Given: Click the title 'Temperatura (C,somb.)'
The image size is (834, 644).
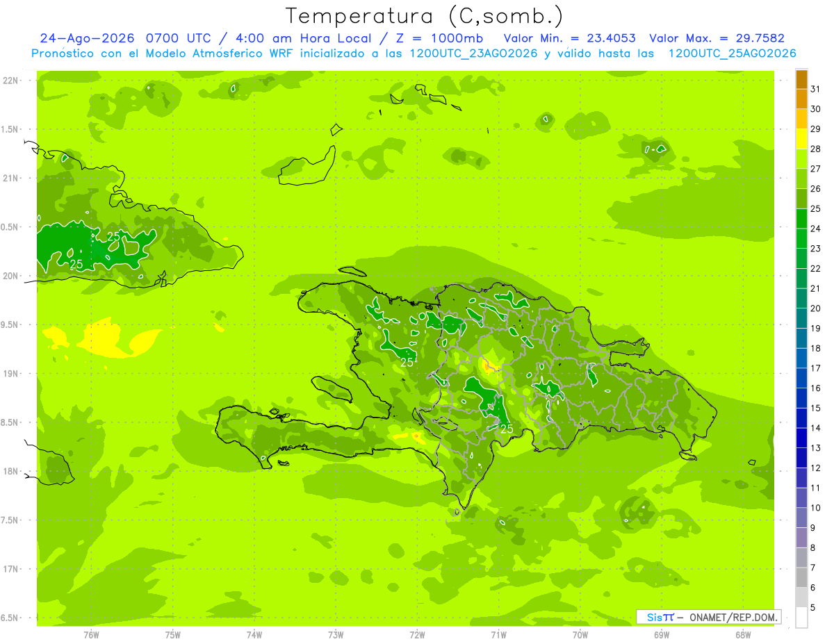Looking at the screenshot, I should pyautogui.click(x=424, y=16).
